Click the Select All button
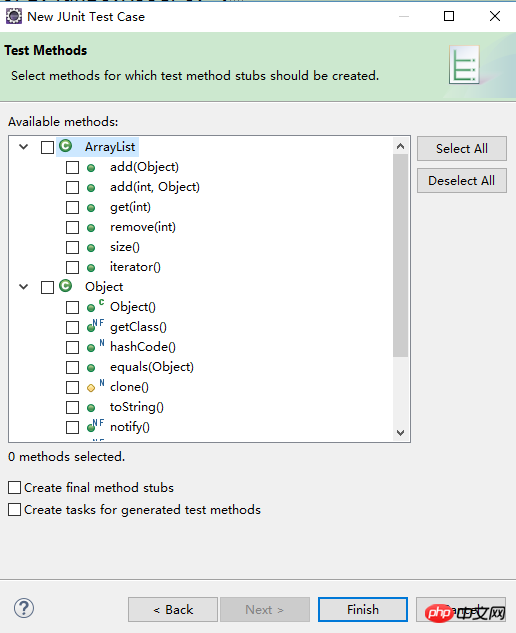 (x=461, y=149)
